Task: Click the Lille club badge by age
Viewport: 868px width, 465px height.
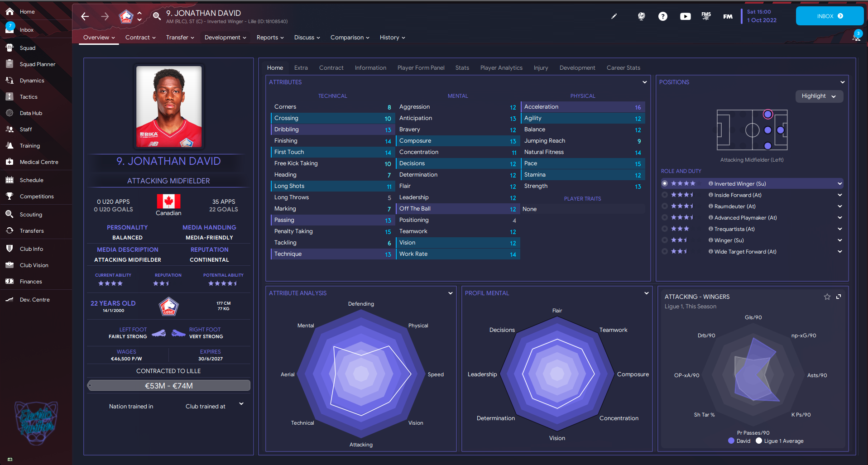Action: [x=168, y=307]
